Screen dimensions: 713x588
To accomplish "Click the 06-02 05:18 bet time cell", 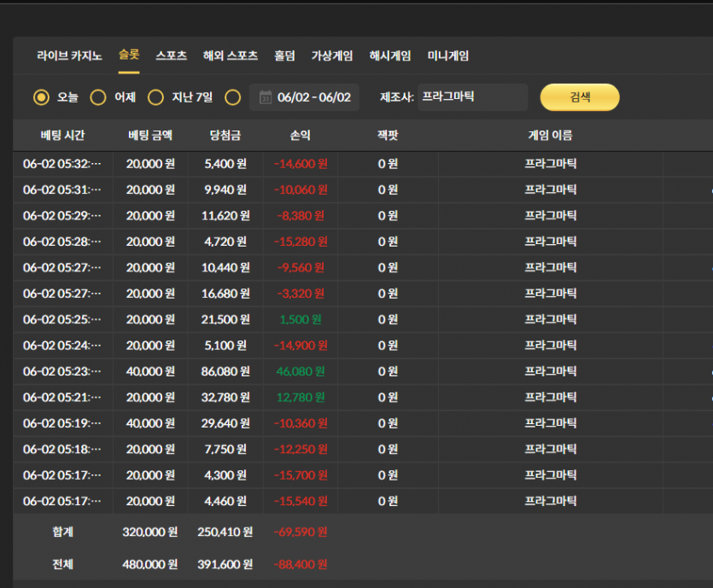I will click(x=62, y=449).
